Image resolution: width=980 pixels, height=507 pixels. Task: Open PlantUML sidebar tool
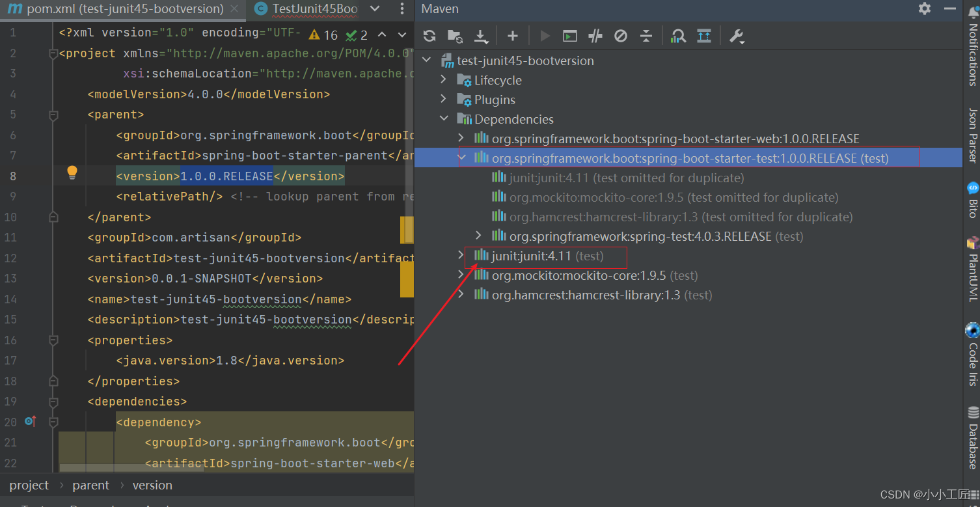[x=973, y=269]
